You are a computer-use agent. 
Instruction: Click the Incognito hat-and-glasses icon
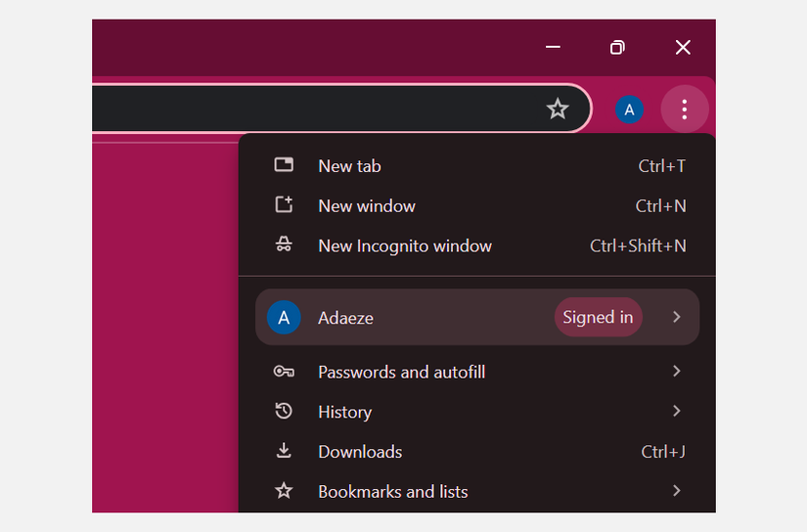click(284, 245)
